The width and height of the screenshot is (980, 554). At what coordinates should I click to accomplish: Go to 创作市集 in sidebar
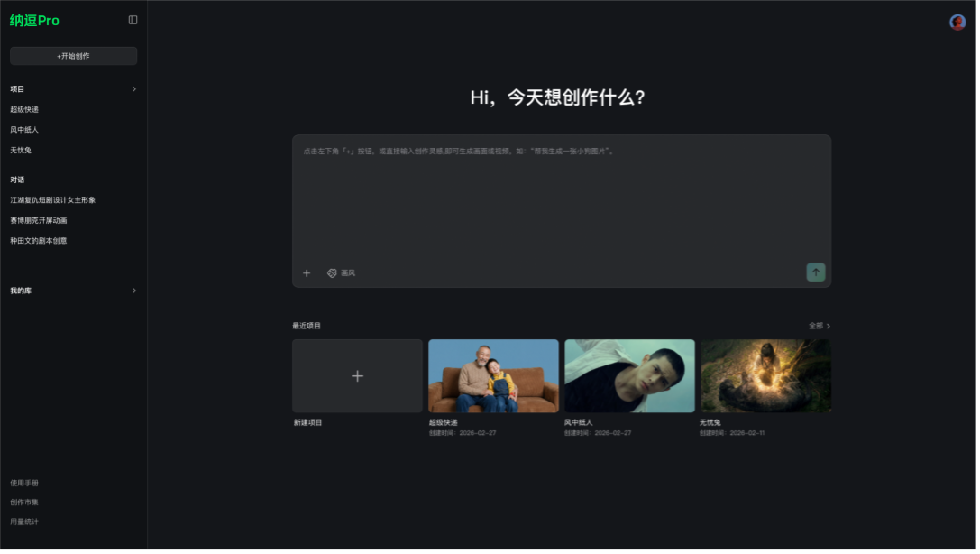coord(24,503)
